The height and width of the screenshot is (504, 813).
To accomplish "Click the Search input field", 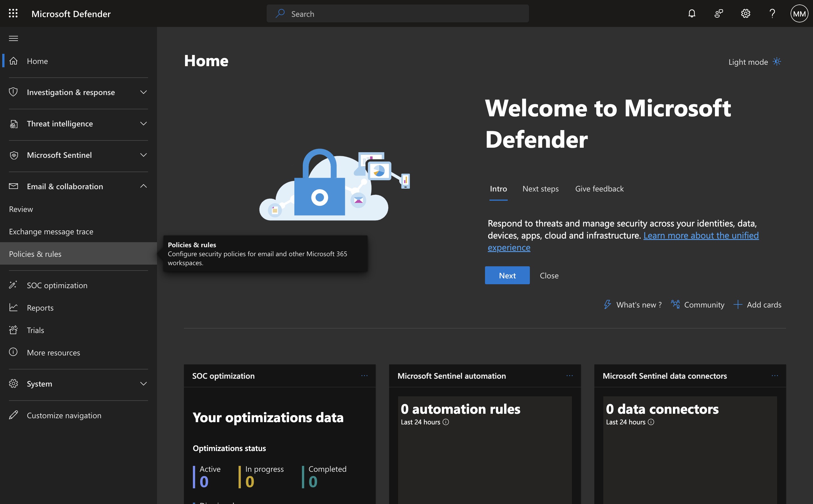I will [x=397, y=14].
